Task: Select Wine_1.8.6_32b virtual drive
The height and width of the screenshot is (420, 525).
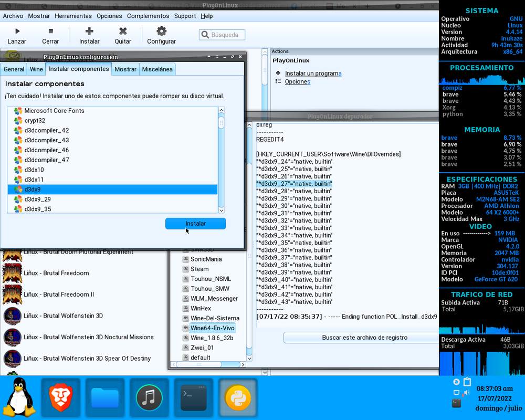Action: point(212,338)
